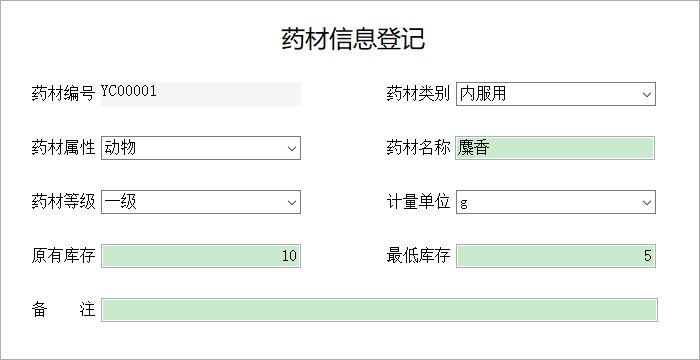The height and width of the screenshot is (360, 700).
Task: Click the 最低库存 label text
Action: point(418,256)
